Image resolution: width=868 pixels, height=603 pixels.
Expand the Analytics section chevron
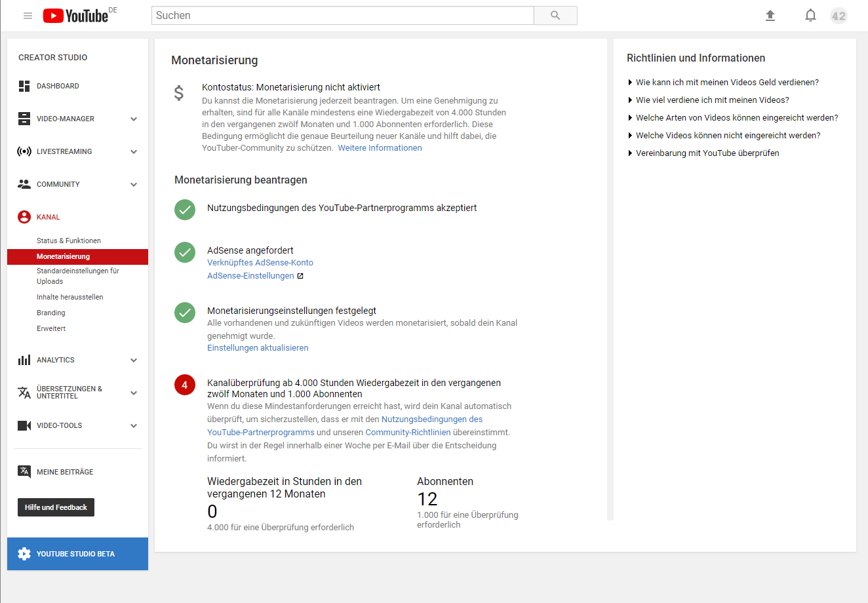tap(134, 360)
